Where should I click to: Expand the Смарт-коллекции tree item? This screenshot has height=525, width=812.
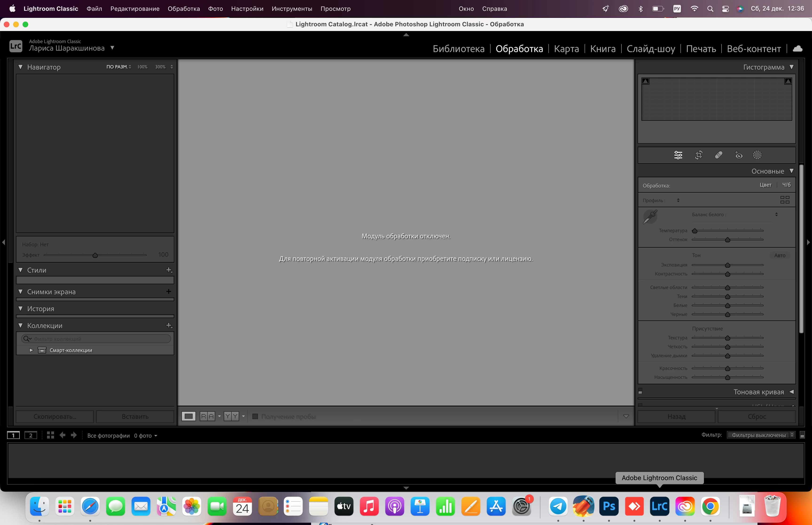[x=31, y=350]
